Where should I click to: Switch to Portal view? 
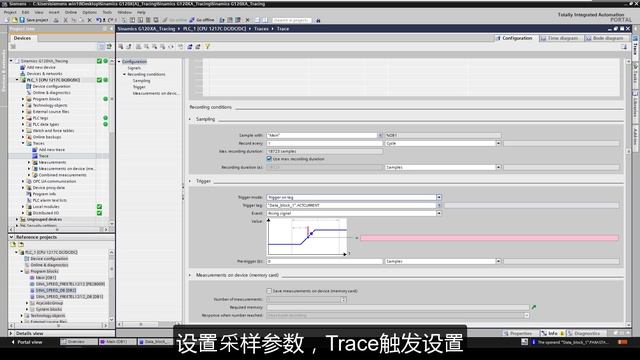click(x=27, y=342)
